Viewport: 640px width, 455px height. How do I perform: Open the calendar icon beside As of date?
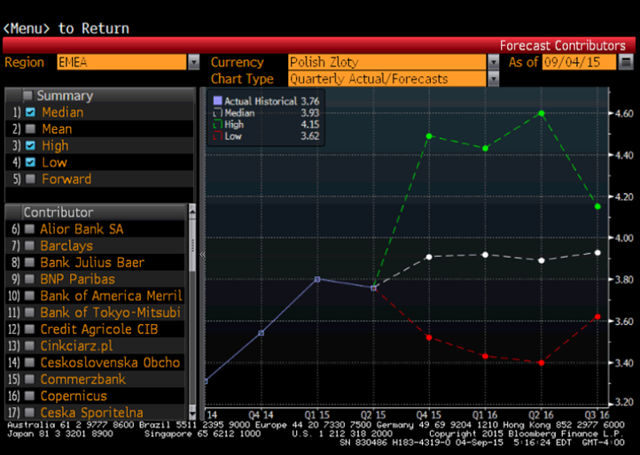[x=626, y=62]
